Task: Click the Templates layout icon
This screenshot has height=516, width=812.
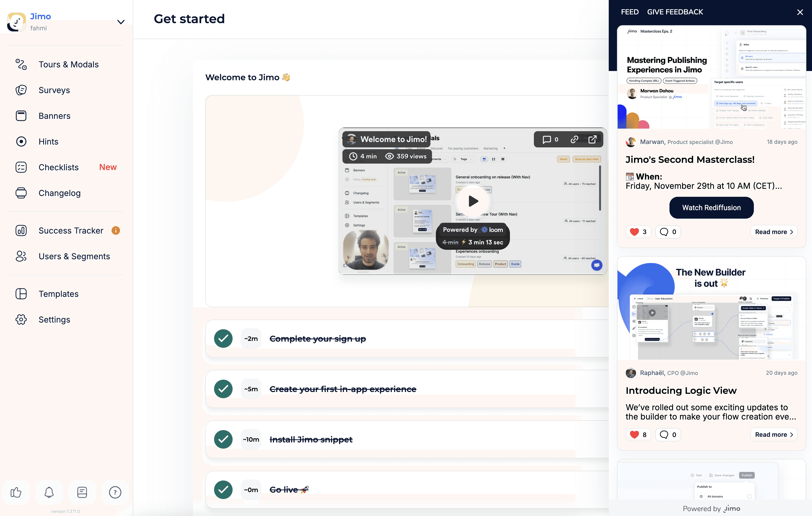Action: coord(21,294)
